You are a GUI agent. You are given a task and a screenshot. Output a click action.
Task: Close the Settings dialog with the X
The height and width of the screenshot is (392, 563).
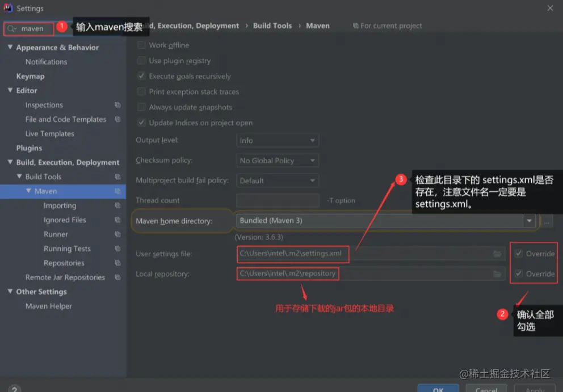pyautogui.click(x=550, y=8)
